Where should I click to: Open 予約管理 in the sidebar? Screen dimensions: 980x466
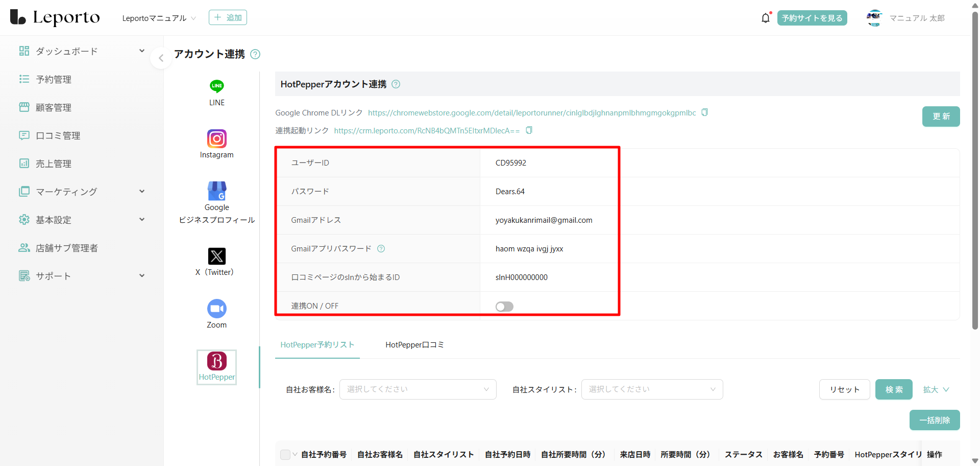pos(54,79)
